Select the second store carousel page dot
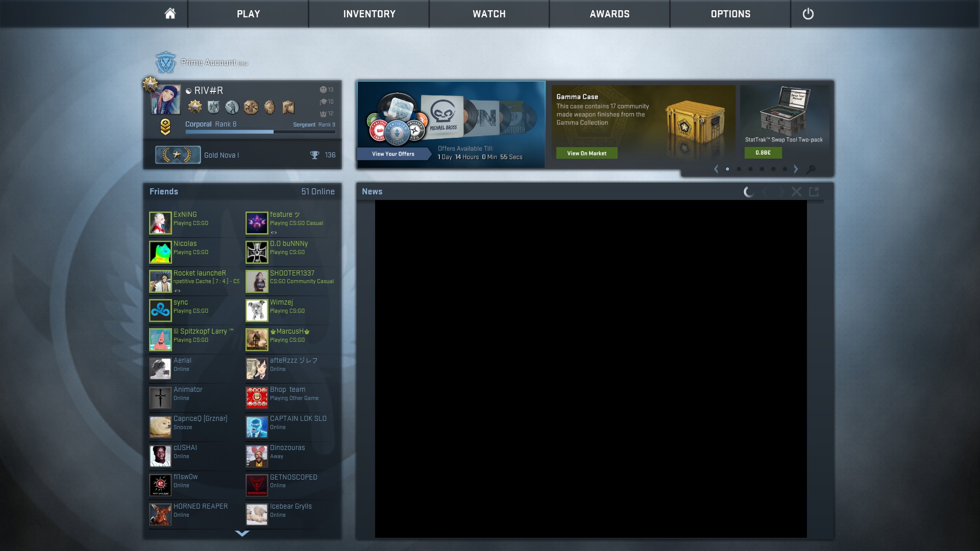The height and width of the screenshot is (551, 980). (739, 169)
